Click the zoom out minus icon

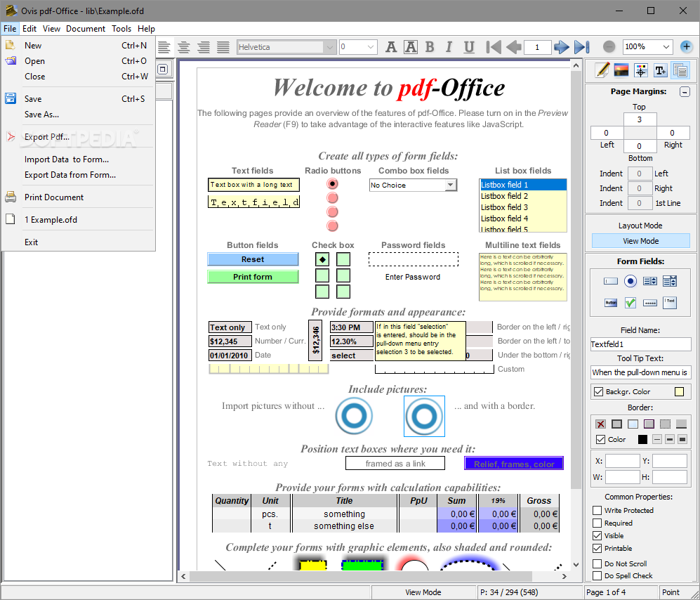tap(609, 46)
